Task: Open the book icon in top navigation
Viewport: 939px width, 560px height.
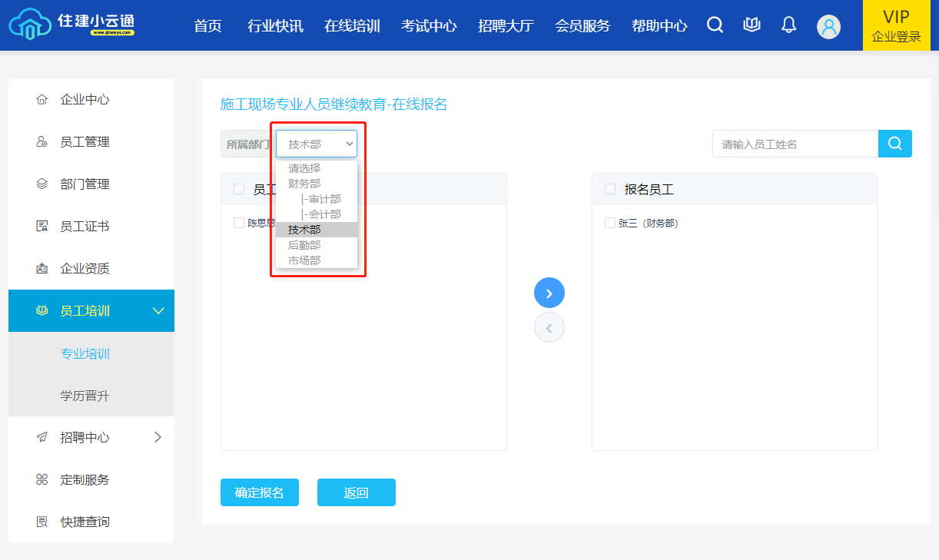Action: coord(752,25)
